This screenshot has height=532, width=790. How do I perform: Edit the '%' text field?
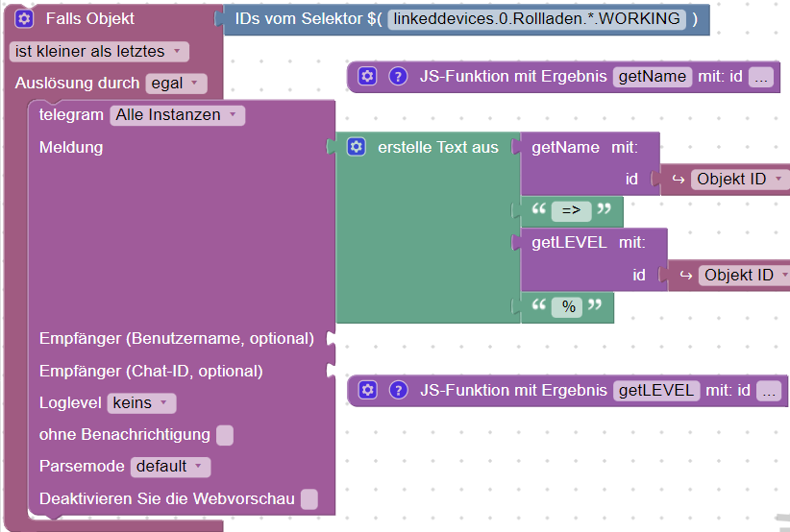pyautogui.click(x=568, y=307)
